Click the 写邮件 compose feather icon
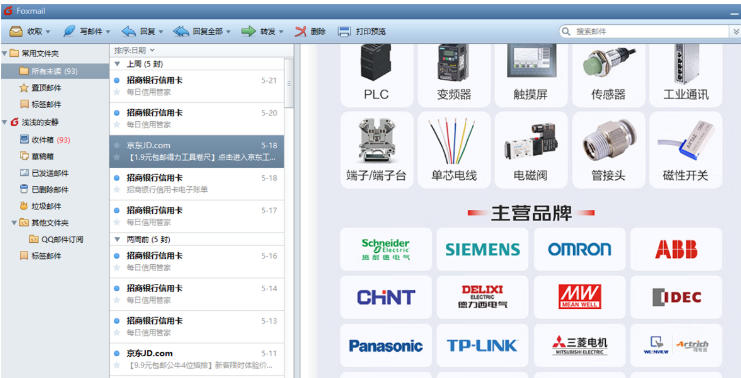Image resolution: width=741 pixels, height=378 pixels. tap(69, 31)
